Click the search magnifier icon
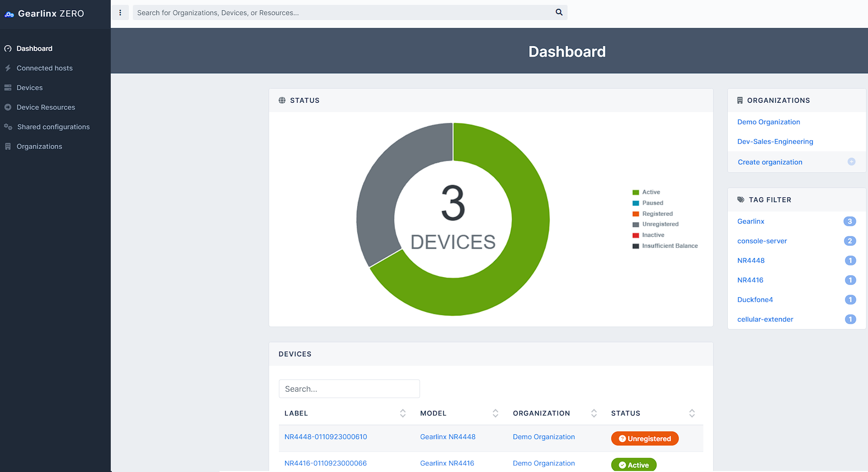The width and height of the screenshot is (868, 472). click(559, 12)
